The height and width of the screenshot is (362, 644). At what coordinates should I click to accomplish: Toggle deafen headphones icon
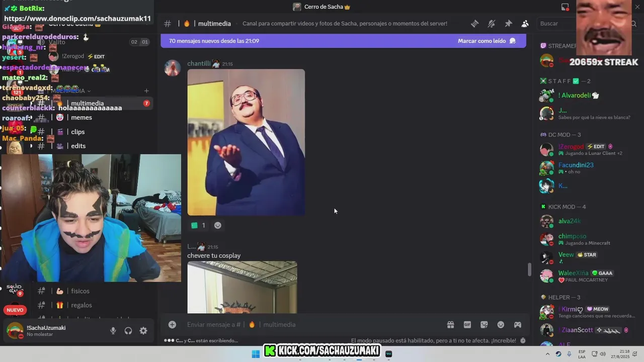(x=128, y=331)
